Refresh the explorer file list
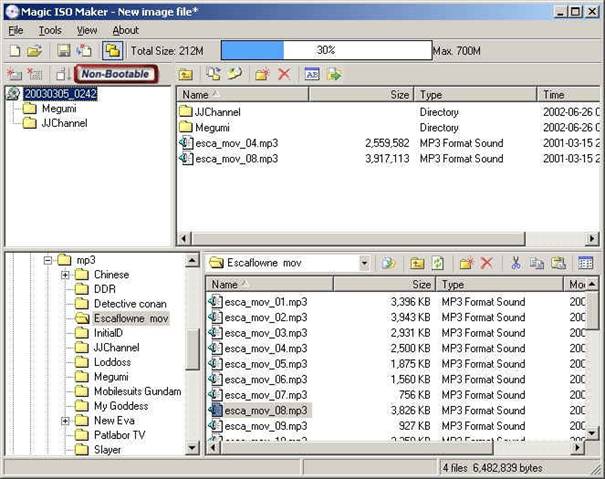The height and width of the screenshot is (479, 605). tap(438, 264)
